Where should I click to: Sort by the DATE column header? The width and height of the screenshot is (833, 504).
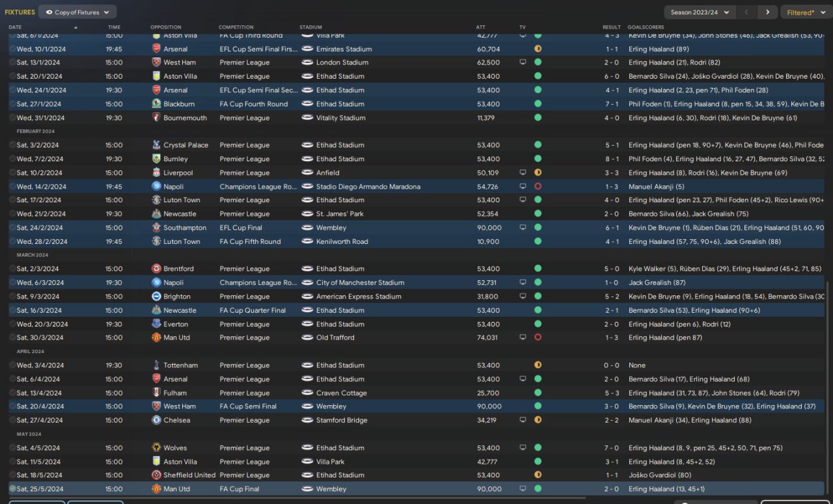pyautogui.click(x=15, y=27)
